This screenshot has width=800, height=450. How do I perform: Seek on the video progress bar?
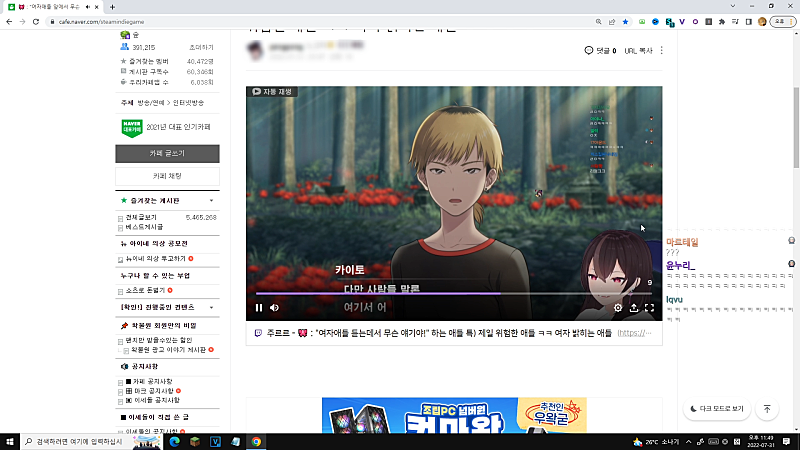[454, 293]
